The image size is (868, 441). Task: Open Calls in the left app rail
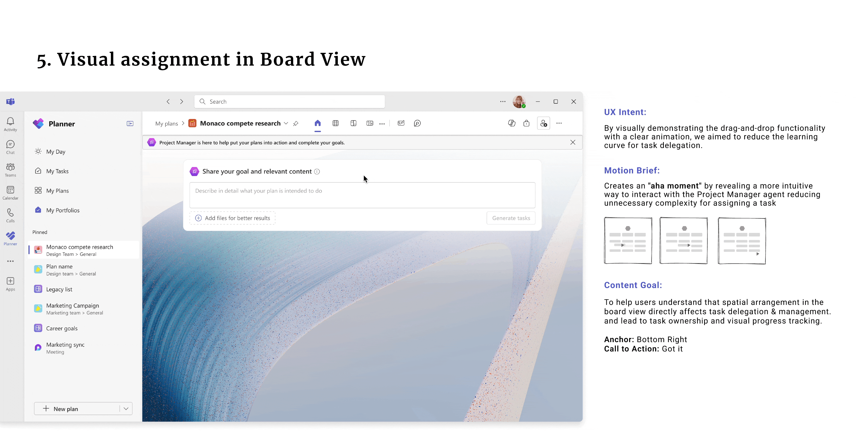point(11,216)
